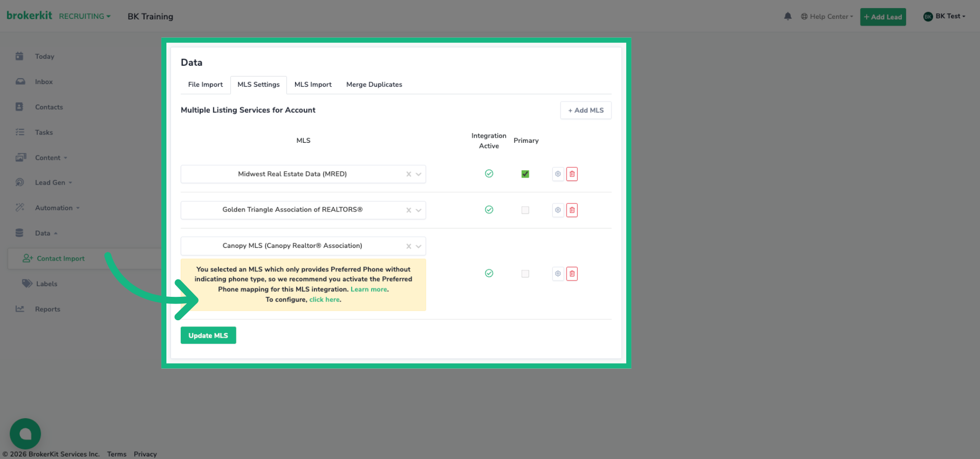980x459 pixels.
Task: Click Integration Active checkmark for Canopy MLS
Action: click(489, 273)
